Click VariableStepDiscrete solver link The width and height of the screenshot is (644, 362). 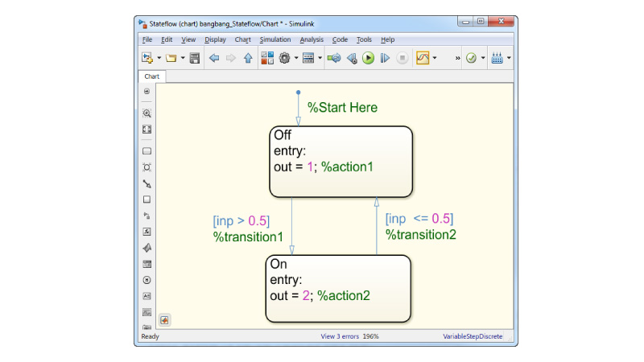pyautogui.click(x=472, y=336)
